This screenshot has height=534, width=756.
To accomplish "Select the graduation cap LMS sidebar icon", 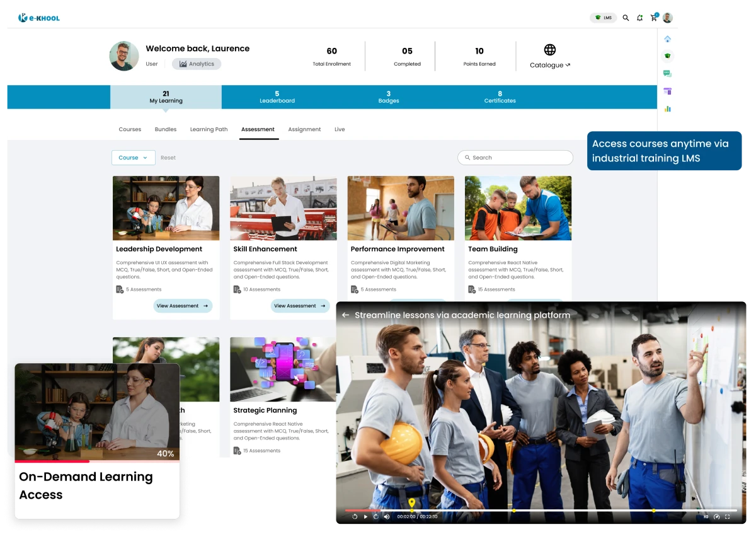I will [668, 56].
